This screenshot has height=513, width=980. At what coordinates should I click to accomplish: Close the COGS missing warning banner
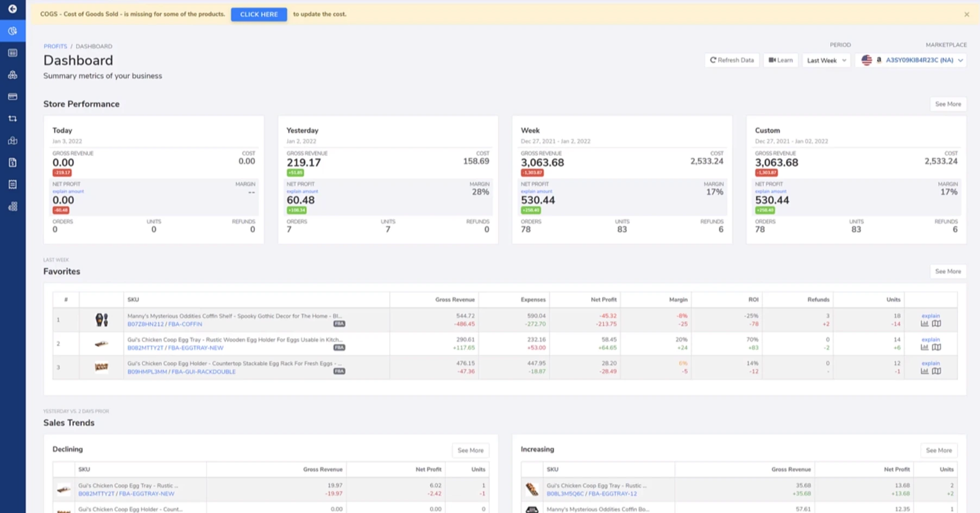[x=966, y=15]
